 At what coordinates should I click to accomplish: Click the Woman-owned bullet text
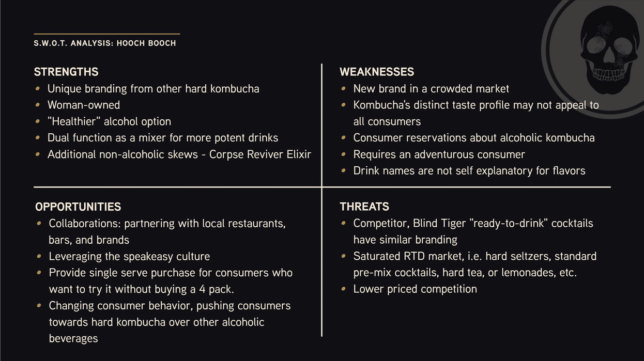coord(84,105)
